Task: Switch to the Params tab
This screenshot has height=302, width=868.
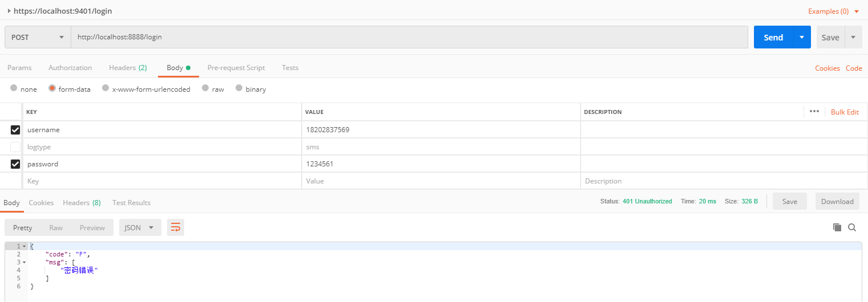Action: [x=19, y=67]
